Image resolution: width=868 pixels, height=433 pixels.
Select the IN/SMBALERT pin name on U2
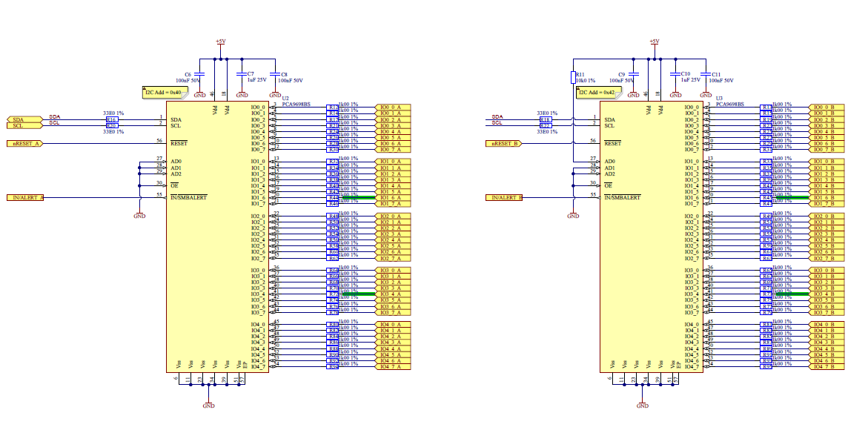tap(189, 198)
